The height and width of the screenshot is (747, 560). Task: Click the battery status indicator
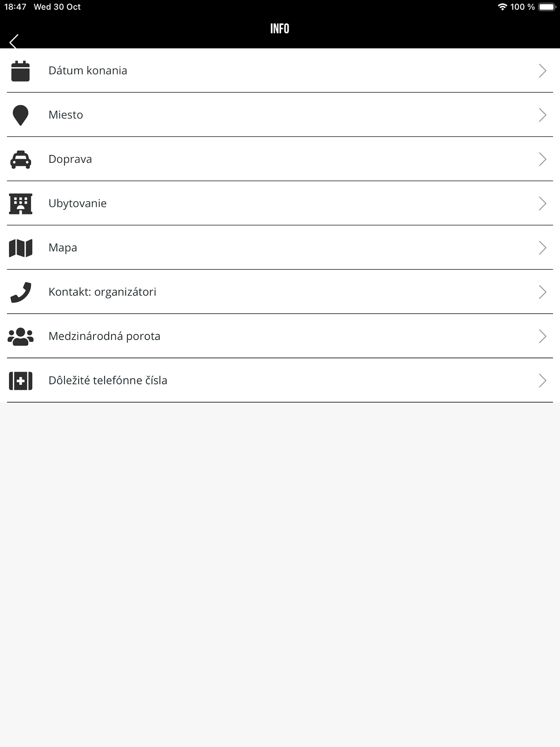(547, 7)
